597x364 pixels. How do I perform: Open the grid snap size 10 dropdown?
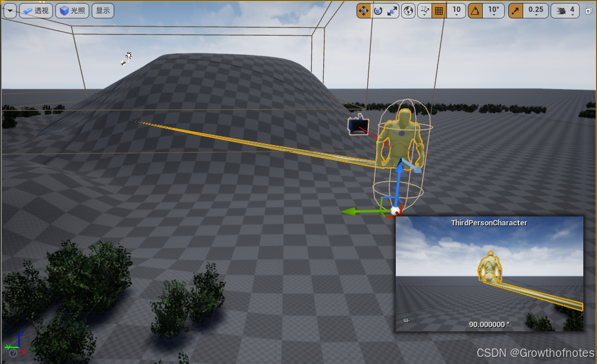point(456,11)
